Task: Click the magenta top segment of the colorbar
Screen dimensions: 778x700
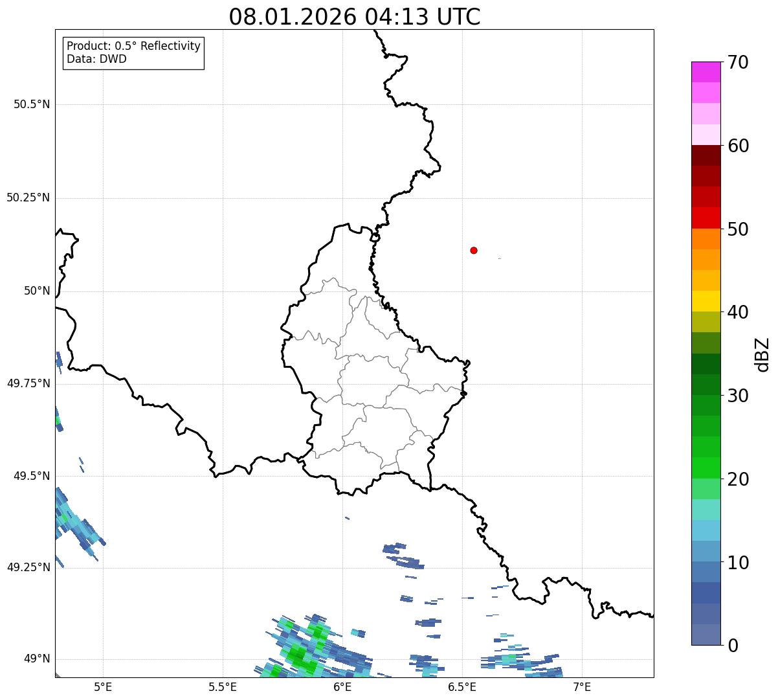Action: (706, 72)
